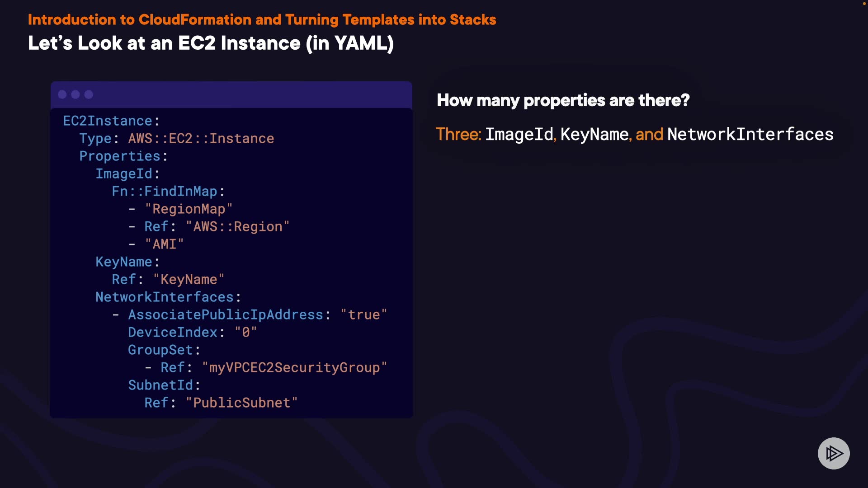868x488 pixels.
Task: Click the "Let's Look at an EC2 Instance" heading
Action: pos(211,43)
